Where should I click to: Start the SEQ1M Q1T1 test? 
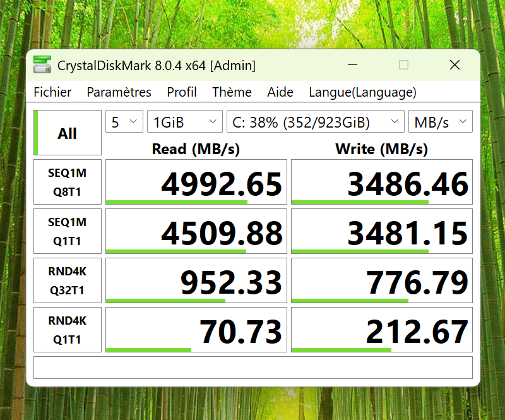coord(67,232)
